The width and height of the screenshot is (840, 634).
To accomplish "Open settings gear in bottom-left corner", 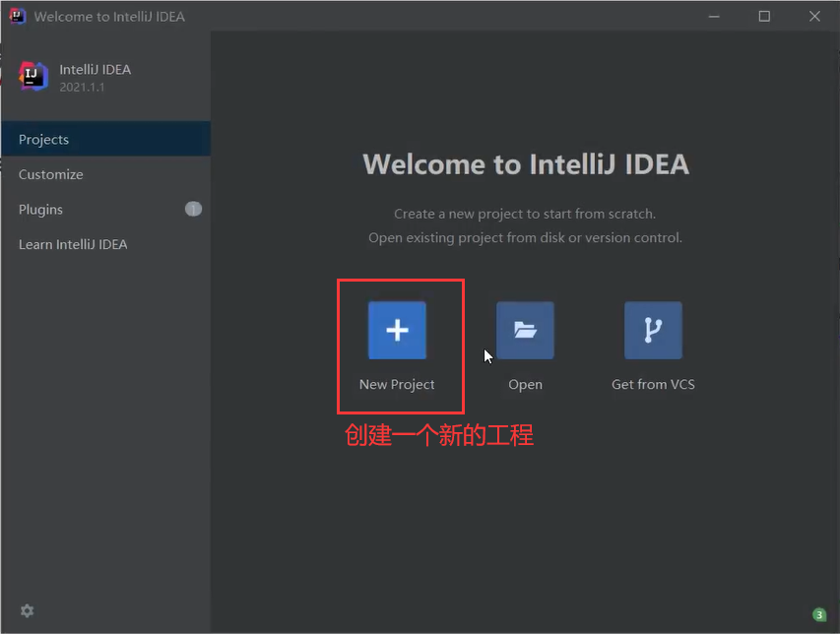I will click(x=27, y=610).
